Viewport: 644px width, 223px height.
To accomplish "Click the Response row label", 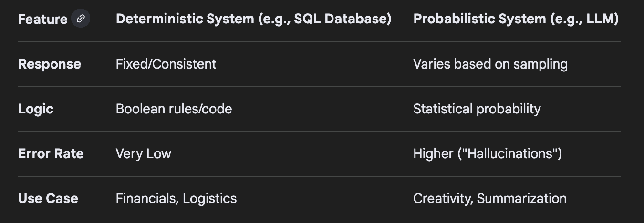I will pyautogui.click(x=50, y=64).
